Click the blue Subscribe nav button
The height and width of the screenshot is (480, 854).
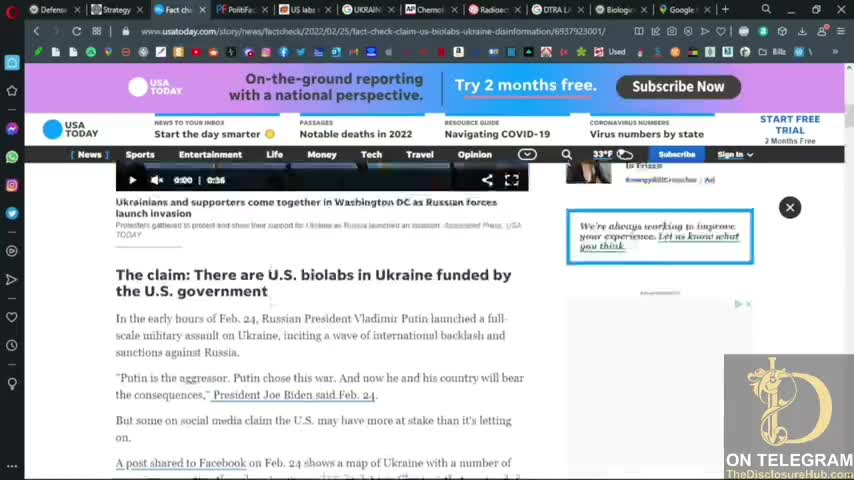click(676, 155)
